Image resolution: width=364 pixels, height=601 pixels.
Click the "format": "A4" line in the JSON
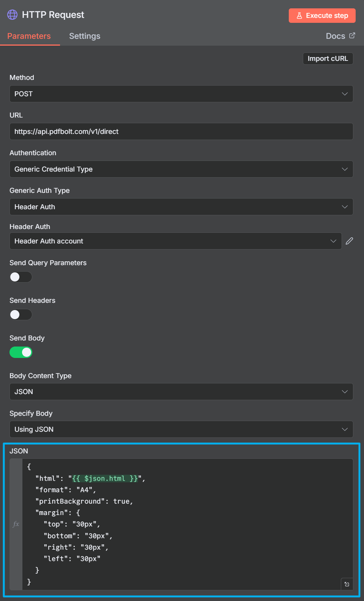[x=65, y=490]
